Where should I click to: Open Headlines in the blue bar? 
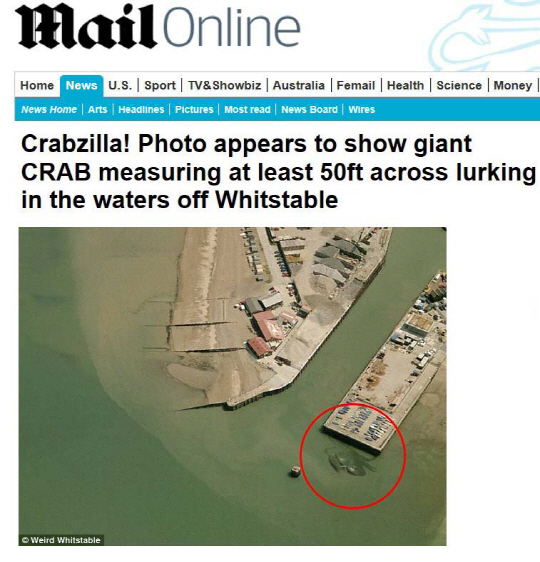[141, 109]
